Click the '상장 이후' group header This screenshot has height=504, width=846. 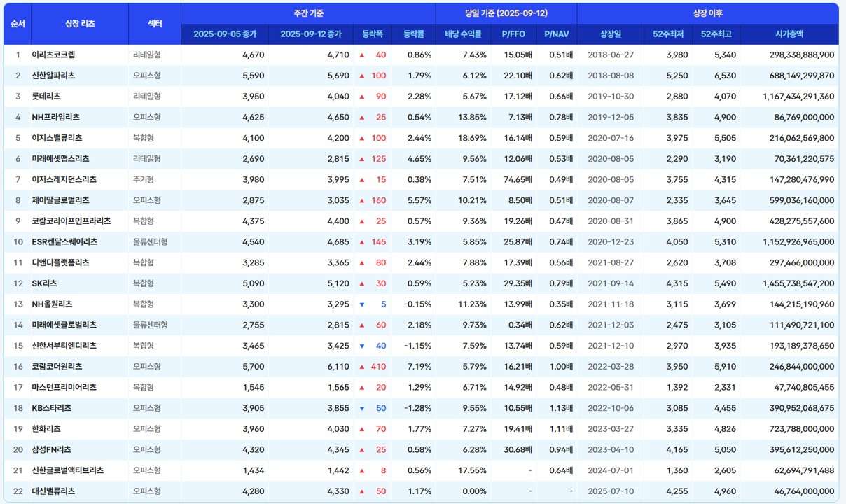click(x=707, y=13)
